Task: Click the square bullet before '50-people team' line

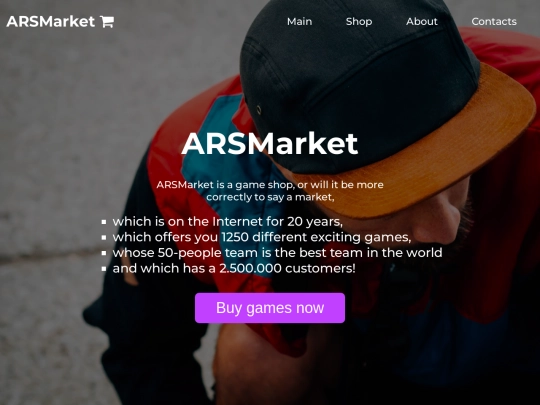Action: coord(104,253)
